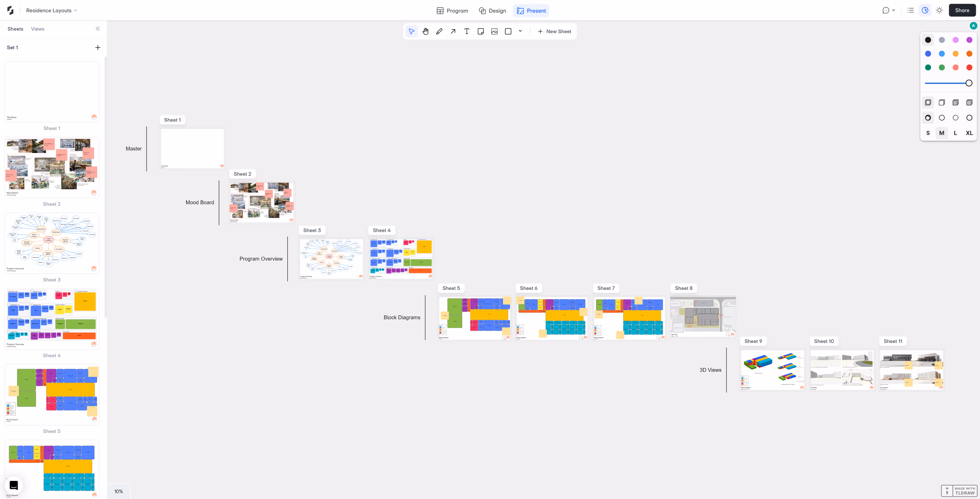Switch to the Sheets panel tab
Screen dimensions: 980x499
pos(15,29)
